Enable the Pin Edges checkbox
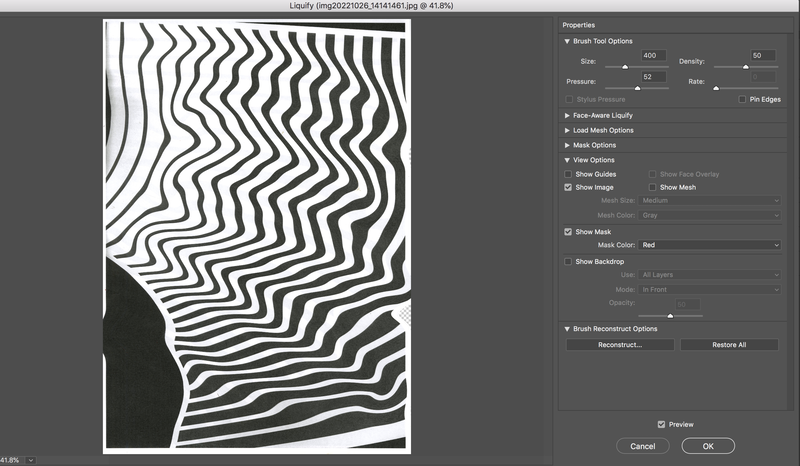 pyautogui.click(x=742, y=100)
